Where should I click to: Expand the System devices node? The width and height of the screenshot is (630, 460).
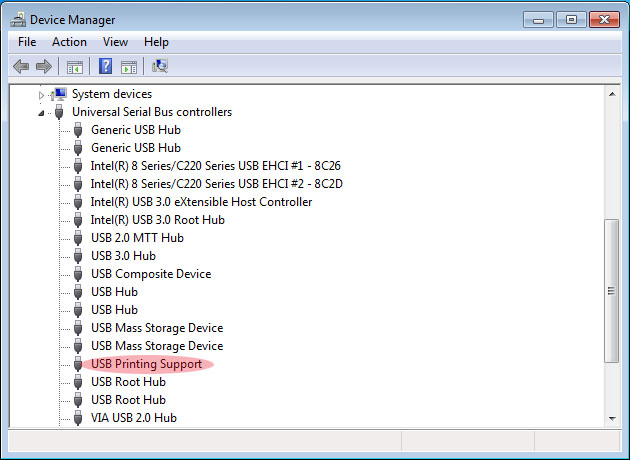pyautogui.click(x=42, y=94)
